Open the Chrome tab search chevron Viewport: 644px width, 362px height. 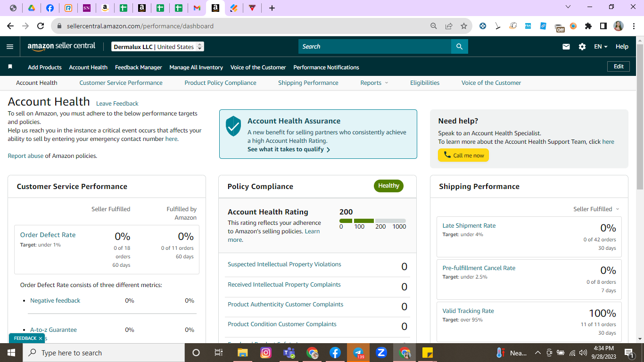(568, 7)
